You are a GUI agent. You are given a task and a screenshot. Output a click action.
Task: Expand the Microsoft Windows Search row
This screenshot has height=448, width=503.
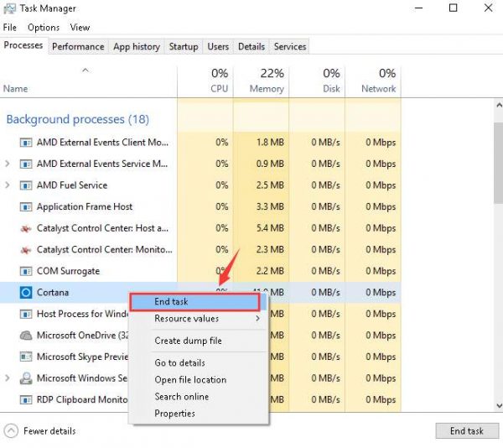click(x=8, y=378)
